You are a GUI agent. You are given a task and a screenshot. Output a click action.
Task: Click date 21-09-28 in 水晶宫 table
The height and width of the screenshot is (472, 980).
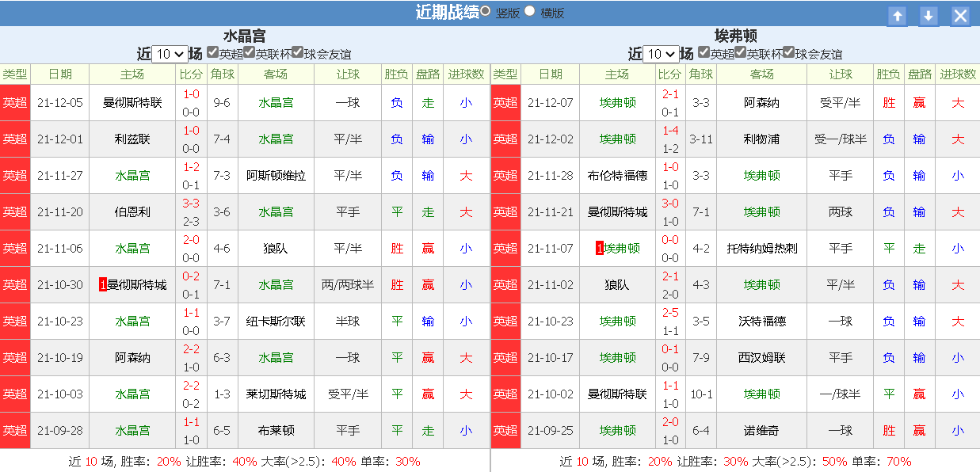pos(60,430)
